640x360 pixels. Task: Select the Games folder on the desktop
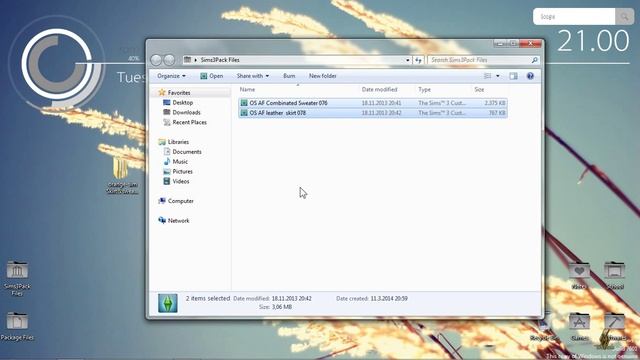pyautogui.click(x=579, y=322)
